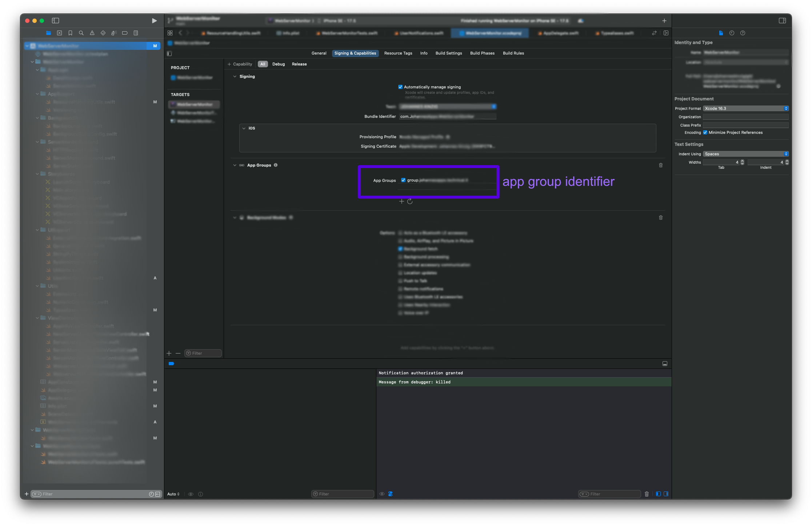
Task: Toggle the app group identifier checkbox
Action: click(403, 180)
